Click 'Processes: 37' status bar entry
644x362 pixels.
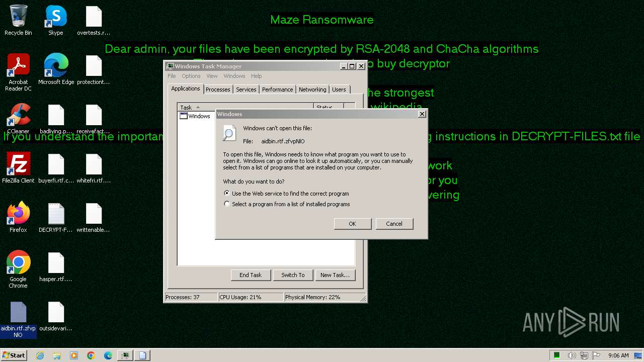191,297
